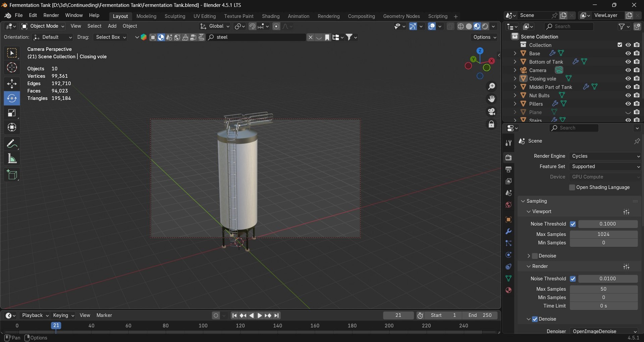The width and height of the screenshot is (644, 342).
Task: Click the pan view hand icon
Action: click(491, 99)
